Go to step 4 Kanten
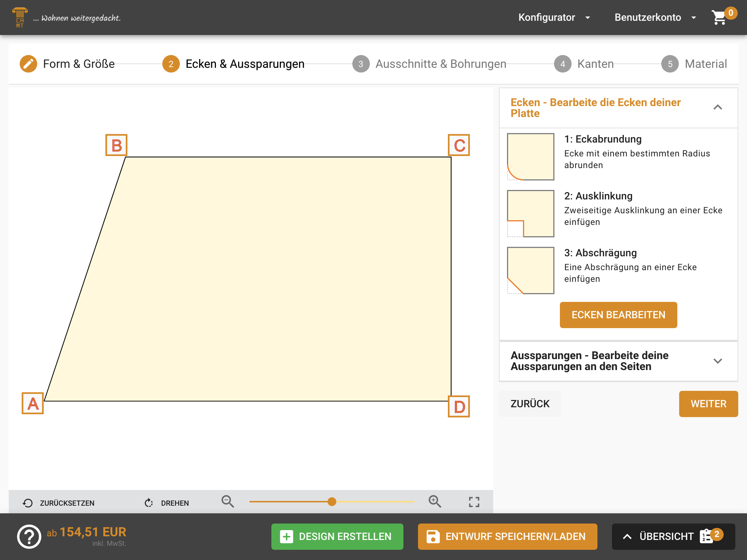 584,64
